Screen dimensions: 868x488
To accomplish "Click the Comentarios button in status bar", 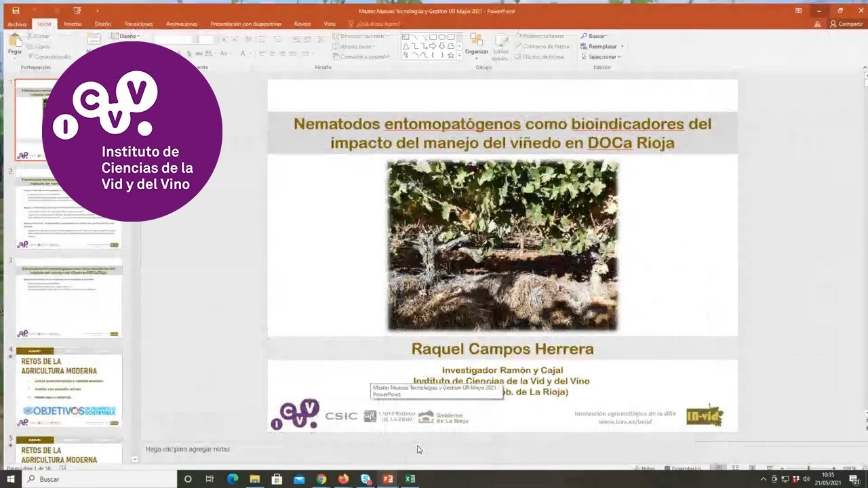I will point(683,468).
